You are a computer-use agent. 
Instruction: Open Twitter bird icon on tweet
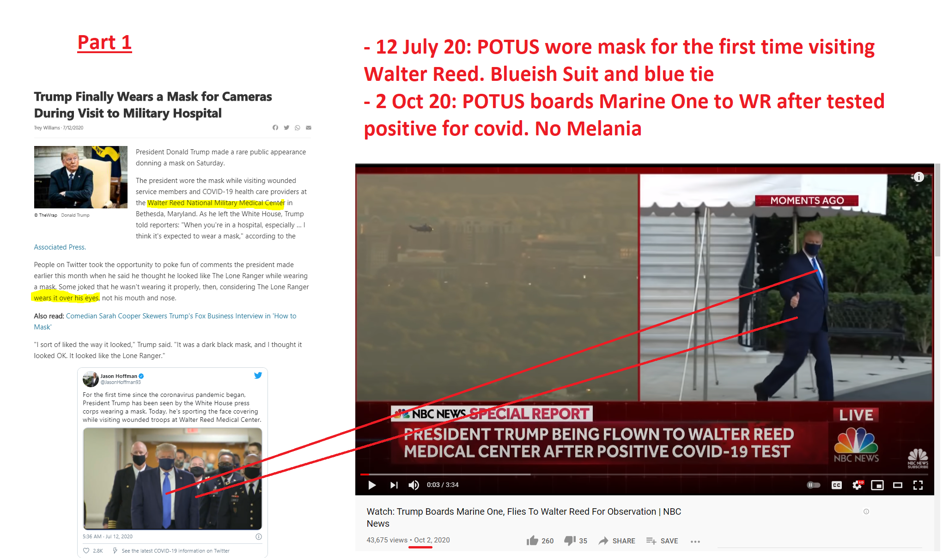point(258,376)
